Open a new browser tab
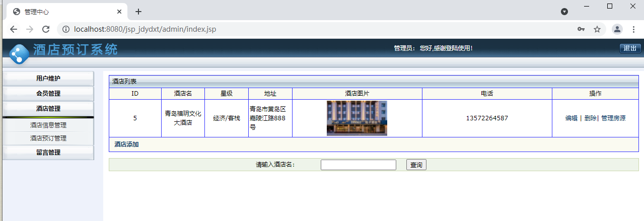This screenshot has width=644, height=221. (138, 11)
